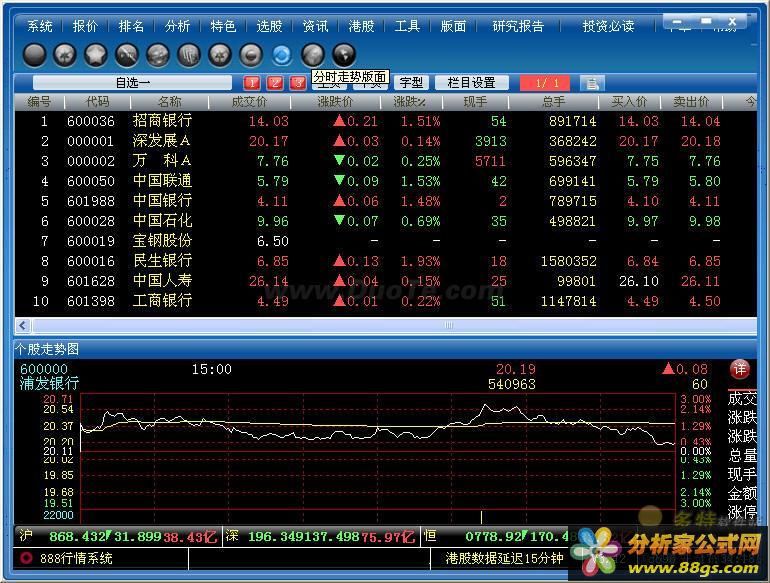The height and width of the screenshot is (583, 770).
Task: Click the star-shaped round toolbar button
Action: click(96, 55)
